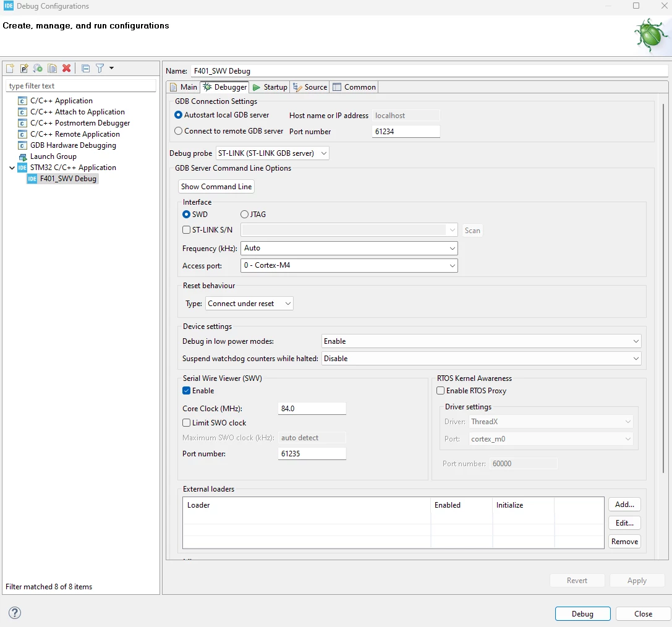This screenshot has width=672, height=627.
Task: Collapse all configurations in the tree
Action: (86, 68)
